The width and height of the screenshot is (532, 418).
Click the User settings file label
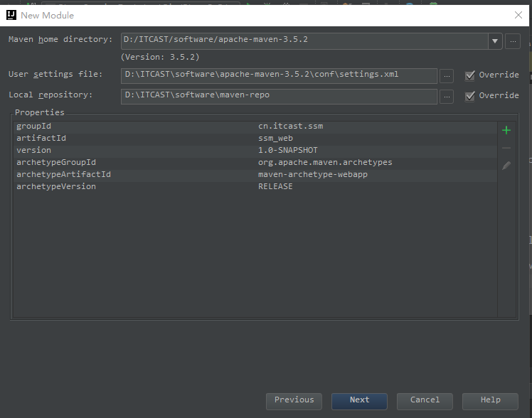[55, 74]
